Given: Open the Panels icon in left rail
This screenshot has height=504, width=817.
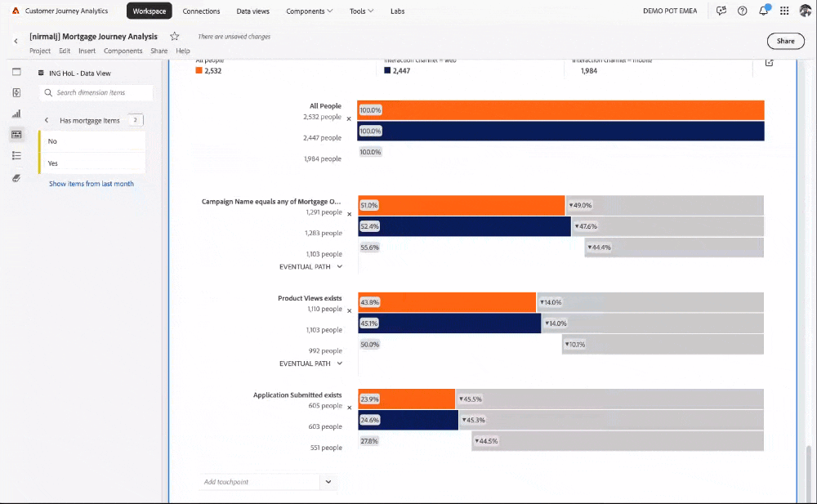Looking at the screenshot, I should point(16,72).
